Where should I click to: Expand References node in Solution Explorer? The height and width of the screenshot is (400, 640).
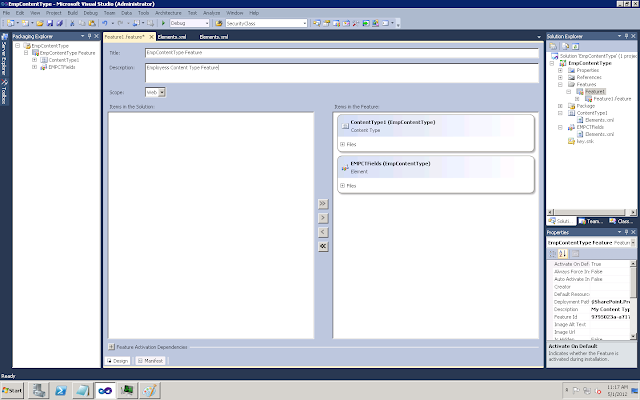[x=560, y=77]
